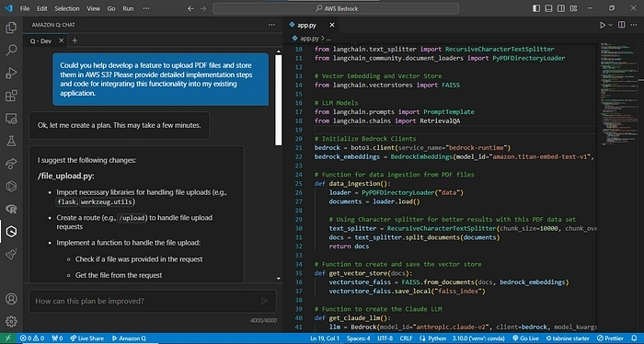Viewport: 644px width, 344px height.
Task: Open the Accounts menu
Action: [11, 299]
